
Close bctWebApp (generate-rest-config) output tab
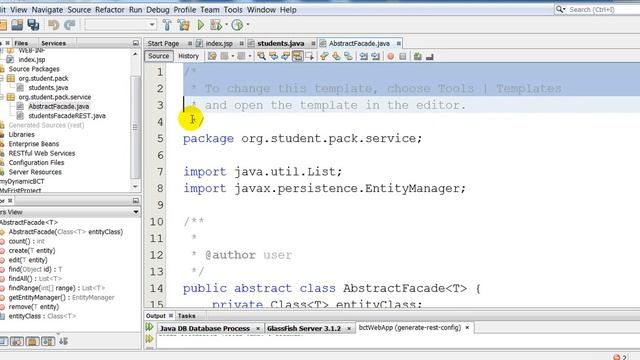[467, 327]
